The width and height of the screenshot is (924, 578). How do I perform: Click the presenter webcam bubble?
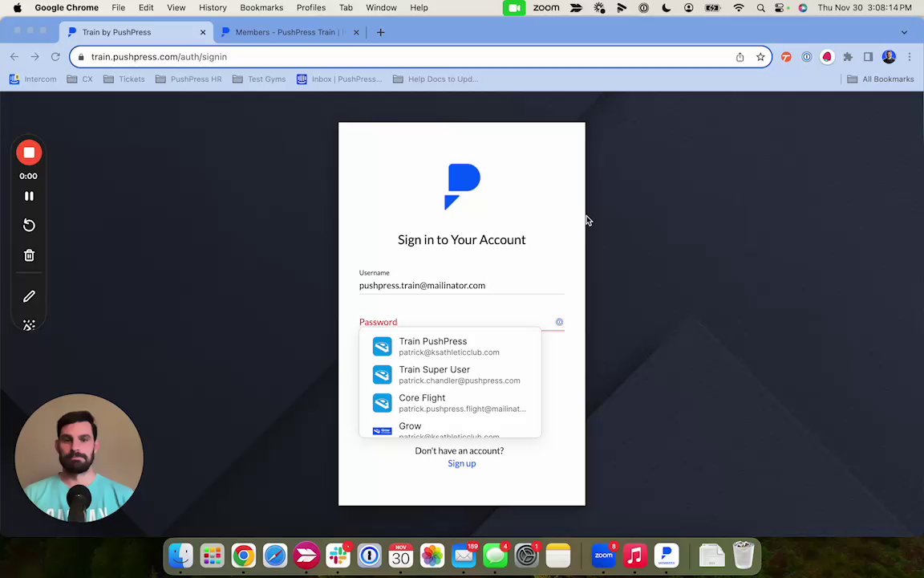79,458
